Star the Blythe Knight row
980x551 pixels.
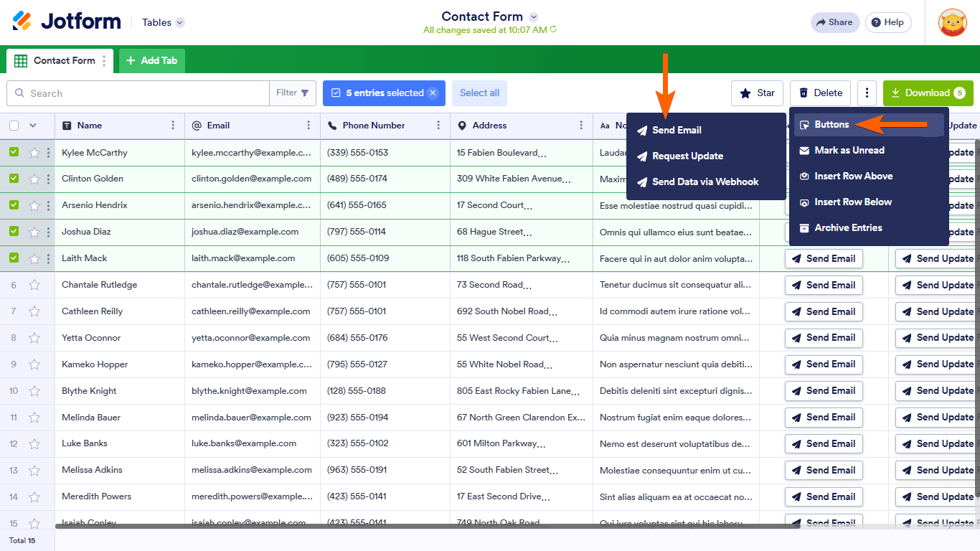coord(34,391)
